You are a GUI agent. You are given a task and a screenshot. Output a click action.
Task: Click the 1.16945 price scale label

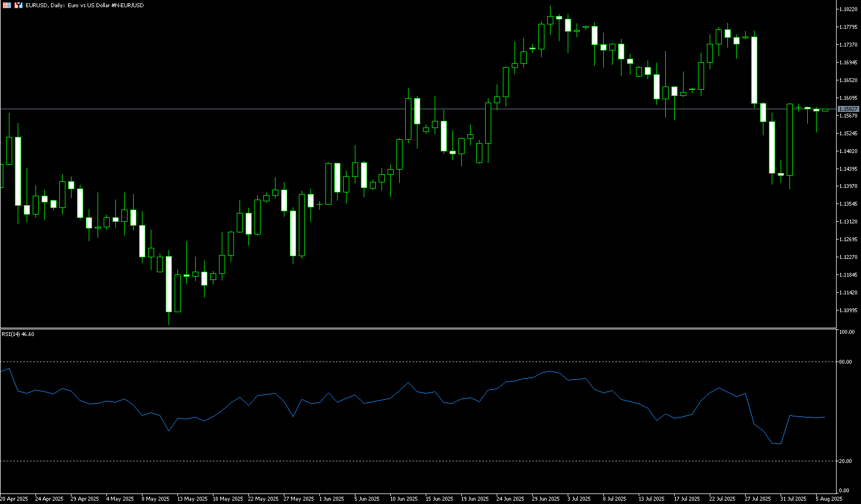(849, 63)
